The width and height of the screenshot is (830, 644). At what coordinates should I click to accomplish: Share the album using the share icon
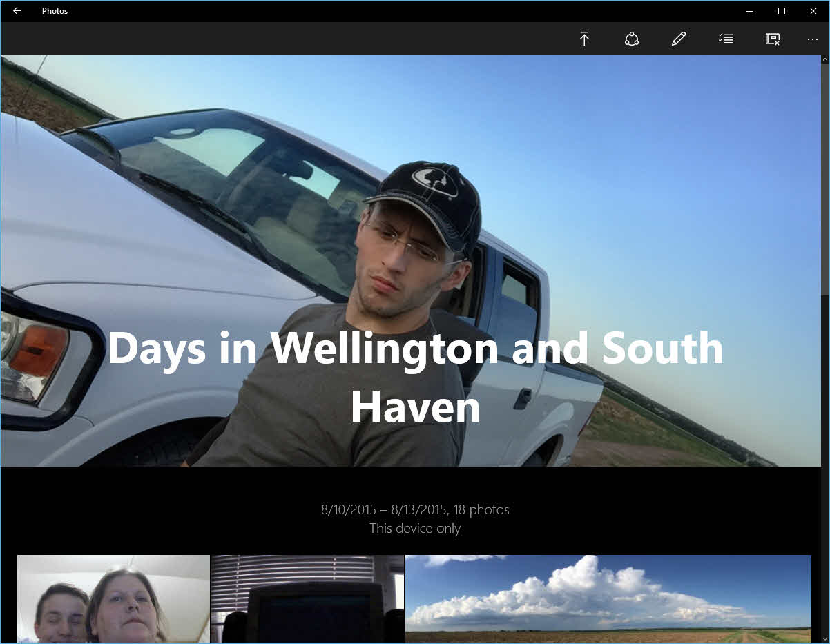(x=631, y=39)
